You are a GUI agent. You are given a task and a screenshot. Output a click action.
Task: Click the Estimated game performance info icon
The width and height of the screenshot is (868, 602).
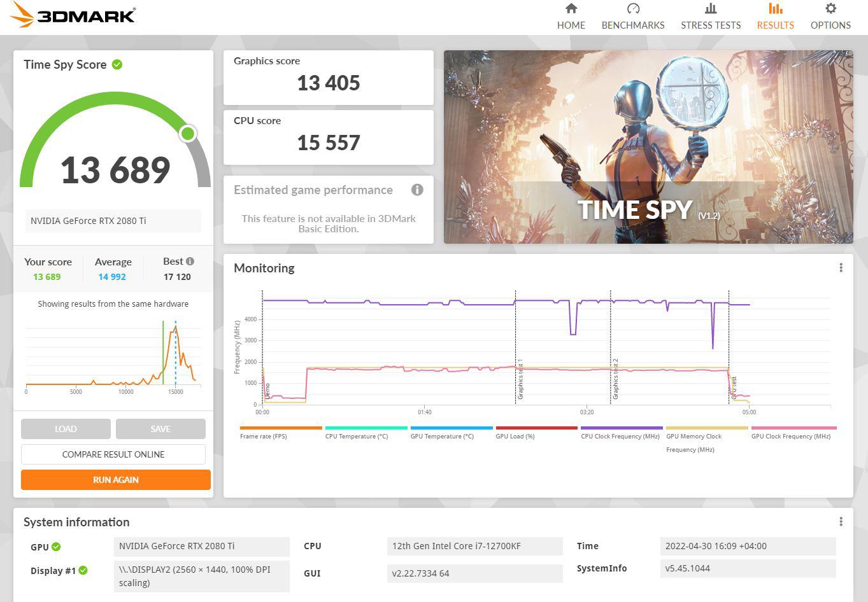[417, 190]
